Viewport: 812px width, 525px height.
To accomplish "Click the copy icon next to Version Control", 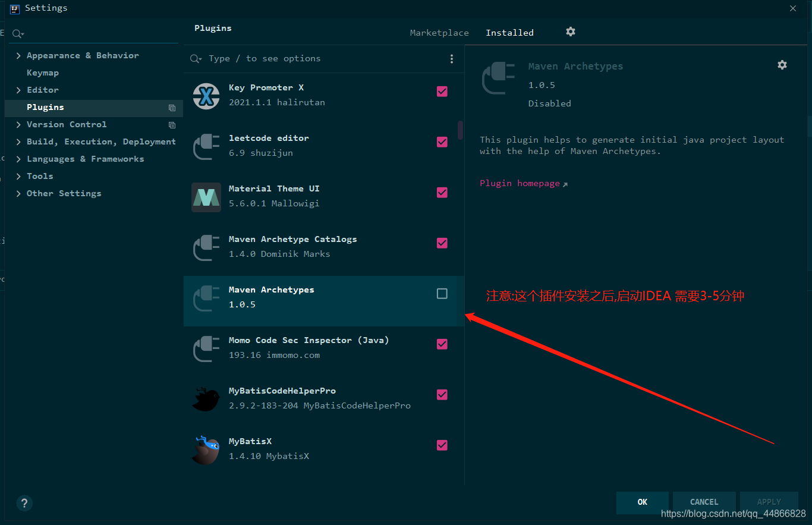I will pos(172,125).
